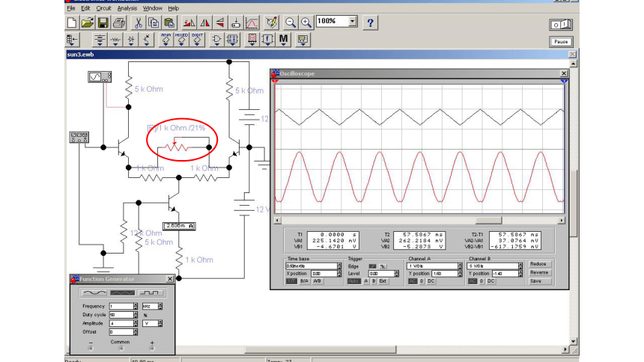Open the Diodes parts bin
The height and width of the screenshot is (362, 644).
click(131, 40)
